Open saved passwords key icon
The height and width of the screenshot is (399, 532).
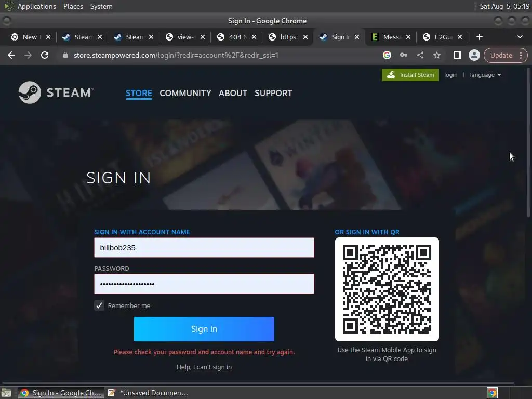click(x=403, y=55)
